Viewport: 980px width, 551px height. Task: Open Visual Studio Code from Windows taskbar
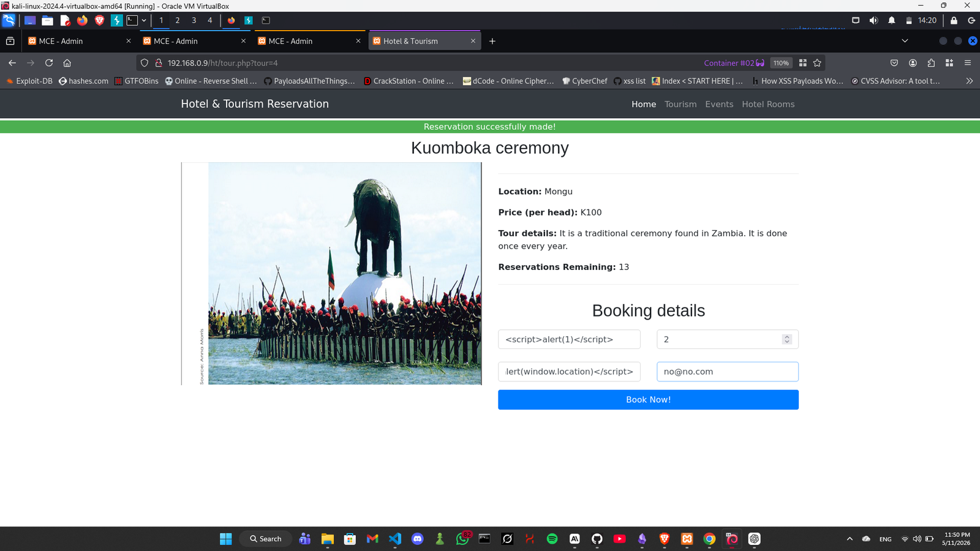pos(395,539)
